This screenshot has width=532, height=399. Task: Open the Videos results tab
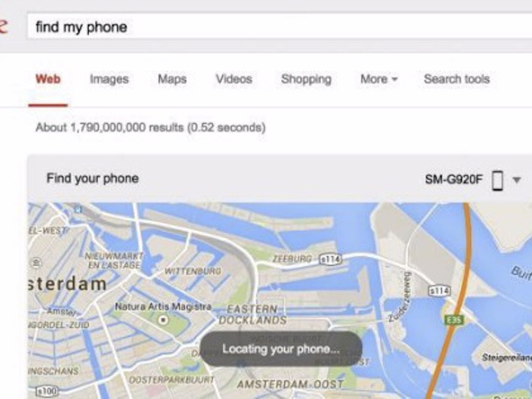click(234, 79)
